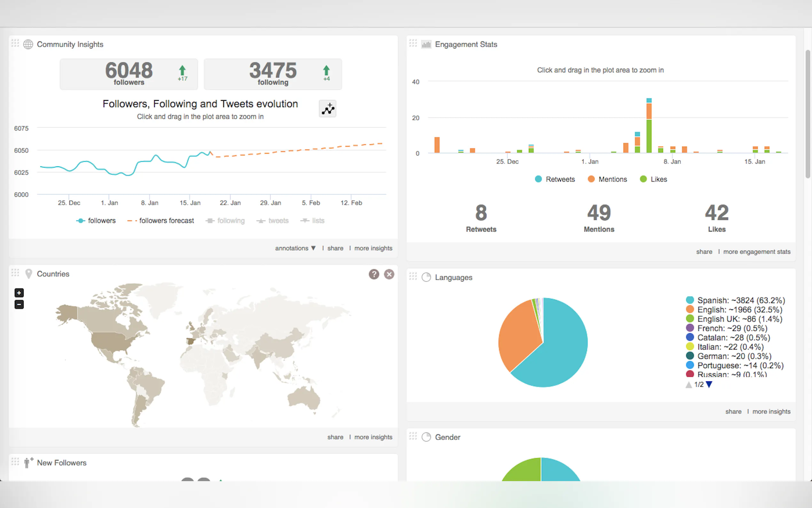The height and width of the screenshot is (508, 812).
Task: Click the New Followers person icon
Action: [x=28, y=463]
